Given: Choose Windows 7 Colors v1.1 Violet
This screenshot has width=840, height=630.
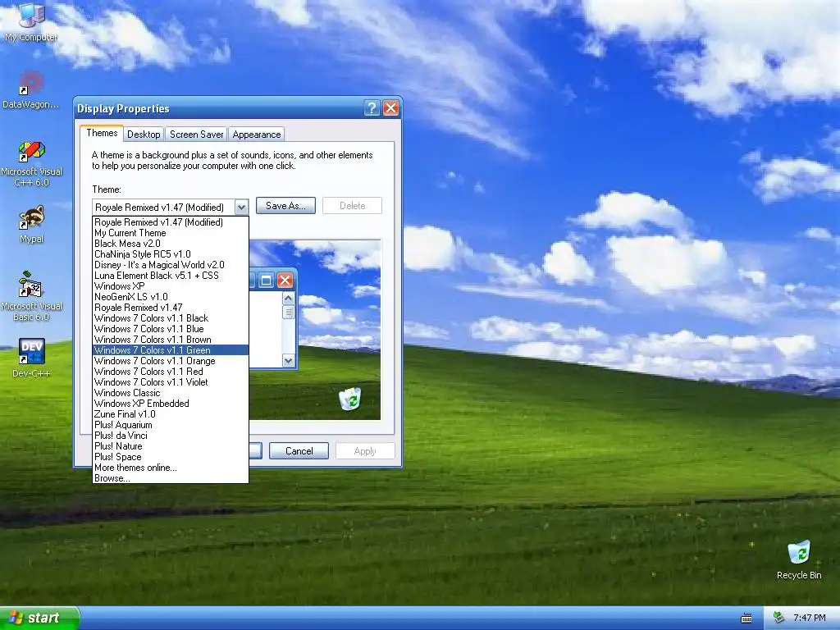Looking at the screenshot, I should pyautogui.click(x=171, y=382).
